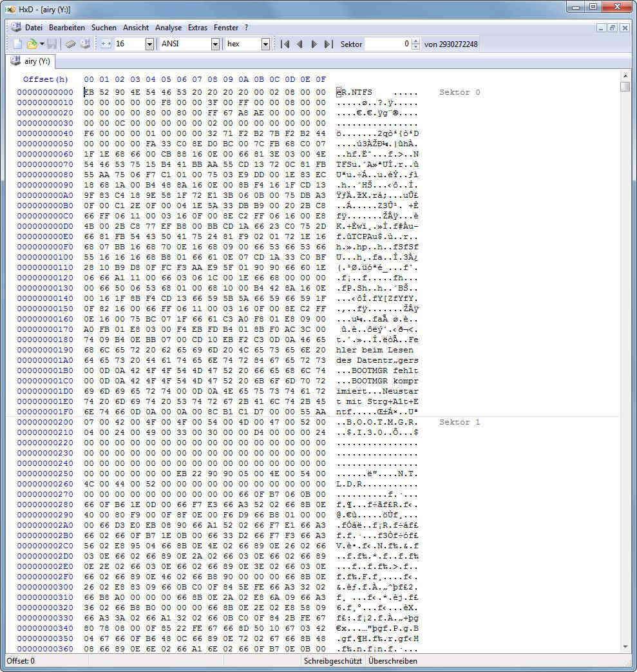637x672 pixels.
Task: Click decoded text 't mit Strg+Alt+E'
Action: click(x=377, y=401)
